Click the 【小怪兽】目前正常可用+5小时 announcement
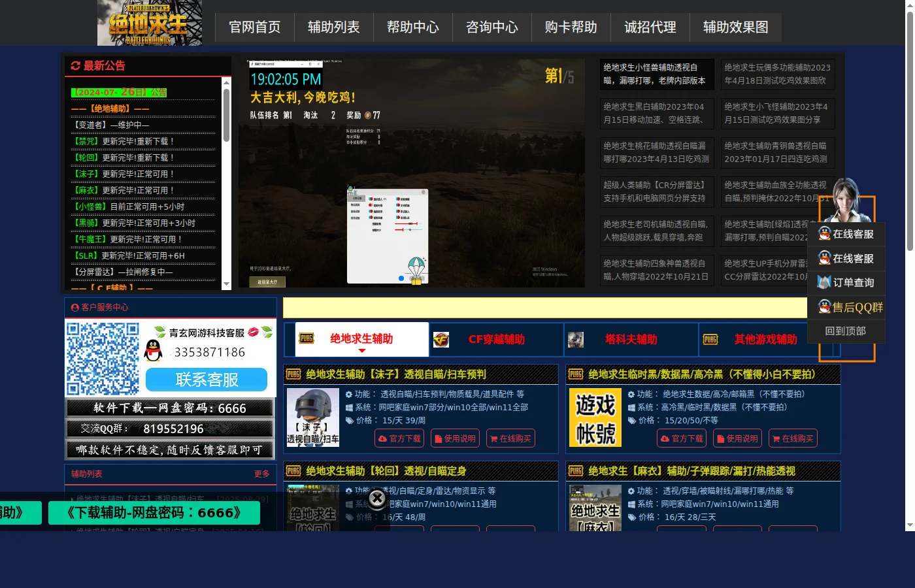This screenshot has width=915, height=588. pos(129,206)
